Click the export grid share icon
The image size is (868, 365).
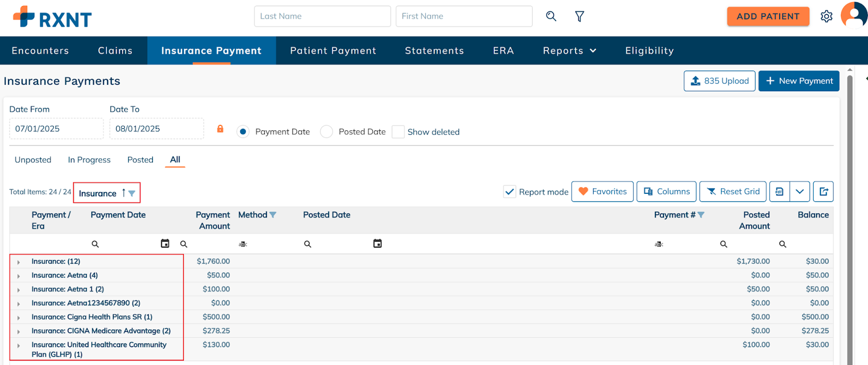click(824, 192)
